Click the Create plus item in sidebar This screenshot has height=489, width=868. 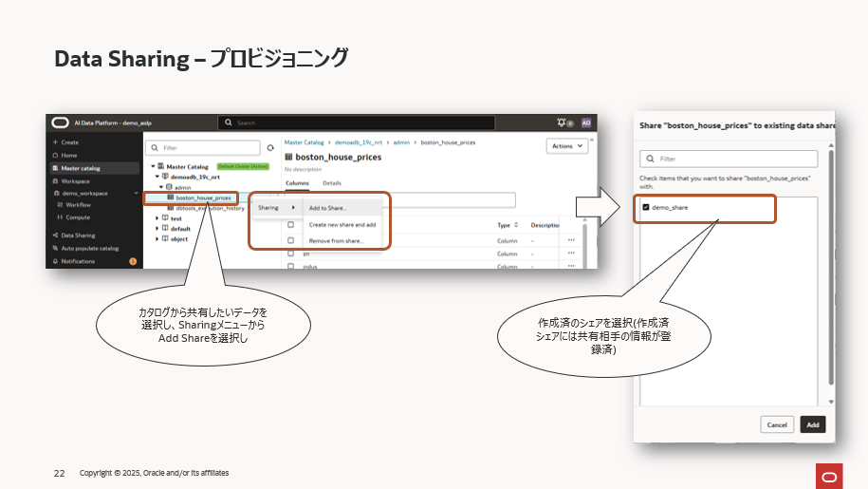[65, 142]
